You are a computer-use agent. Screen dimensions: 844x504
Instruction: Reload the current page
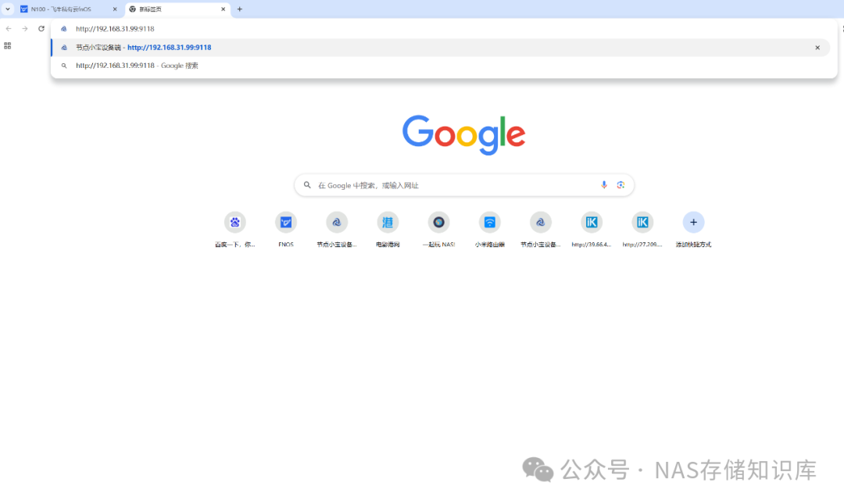pyautogui.click(x=41, y=29)
